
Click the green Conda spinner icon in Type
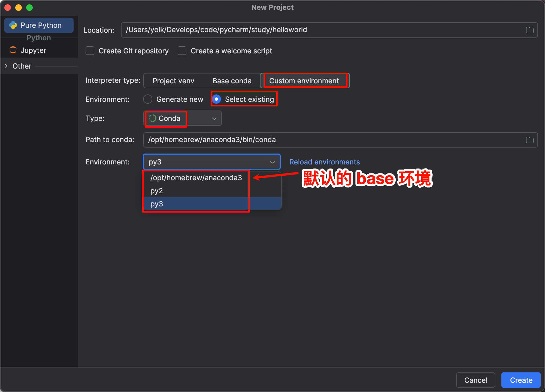pyautogui.click(x=153, y=118)
